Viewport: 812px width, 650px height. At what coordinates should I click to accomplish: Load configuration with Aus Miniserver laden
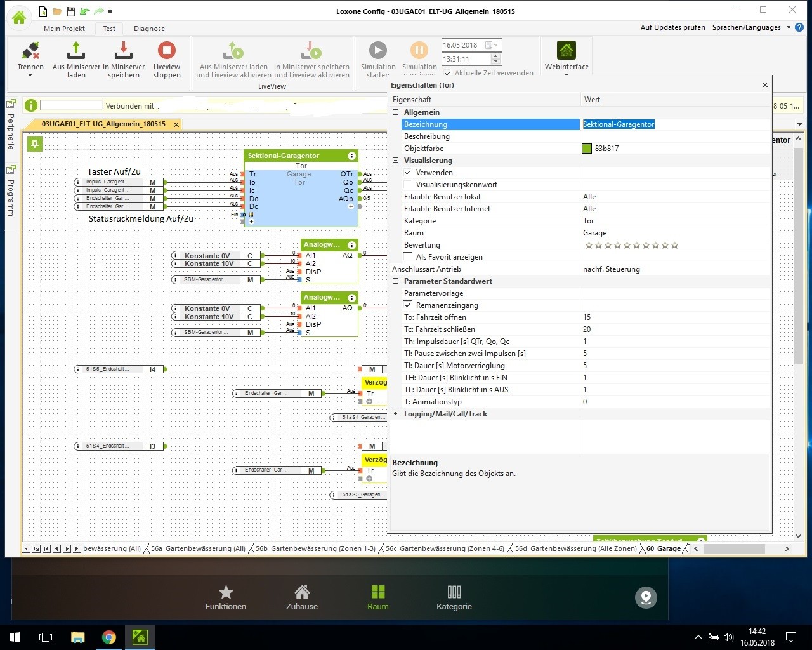pyautogui.click(x=76, y=60)
